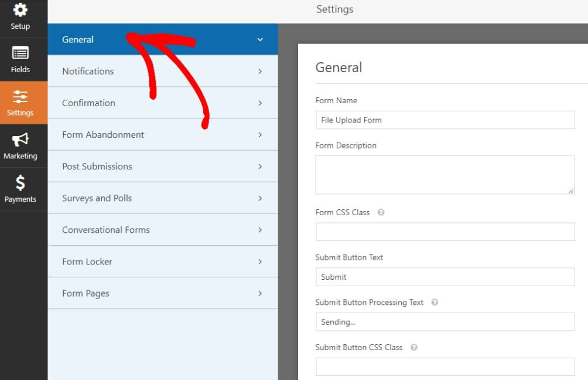The height and width of the screenshot is (380, 588).
Task: Expand the Surveys and Polls chevron
Action: point(260,198)
